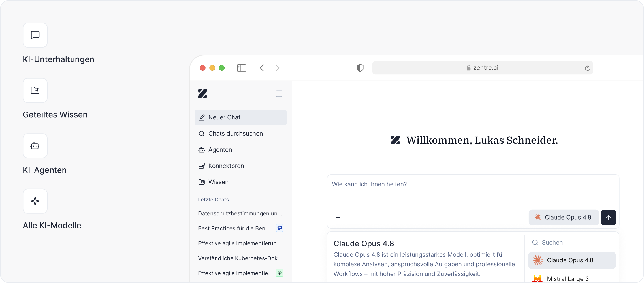Go back with the browser back arrow

tap(262, 68)
